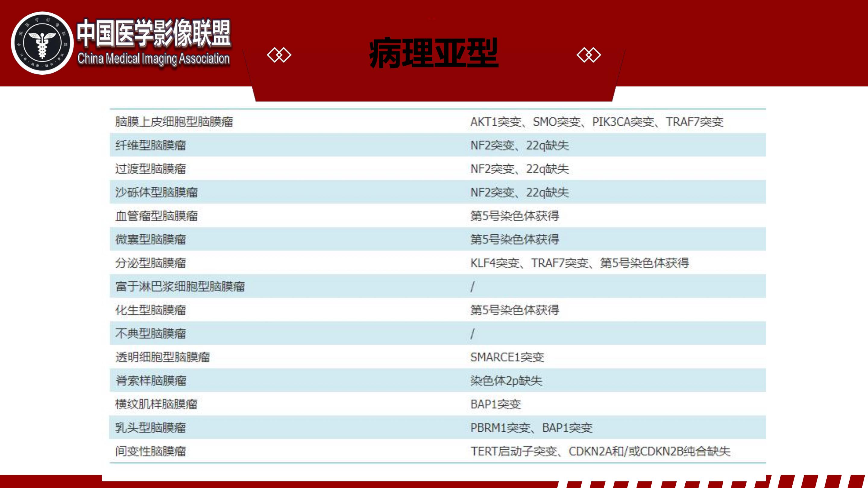Select the AKT1突变、SMO突变 mutation cell
The height and width of the screenshot is (488, 868).
(x=597, y=122)
